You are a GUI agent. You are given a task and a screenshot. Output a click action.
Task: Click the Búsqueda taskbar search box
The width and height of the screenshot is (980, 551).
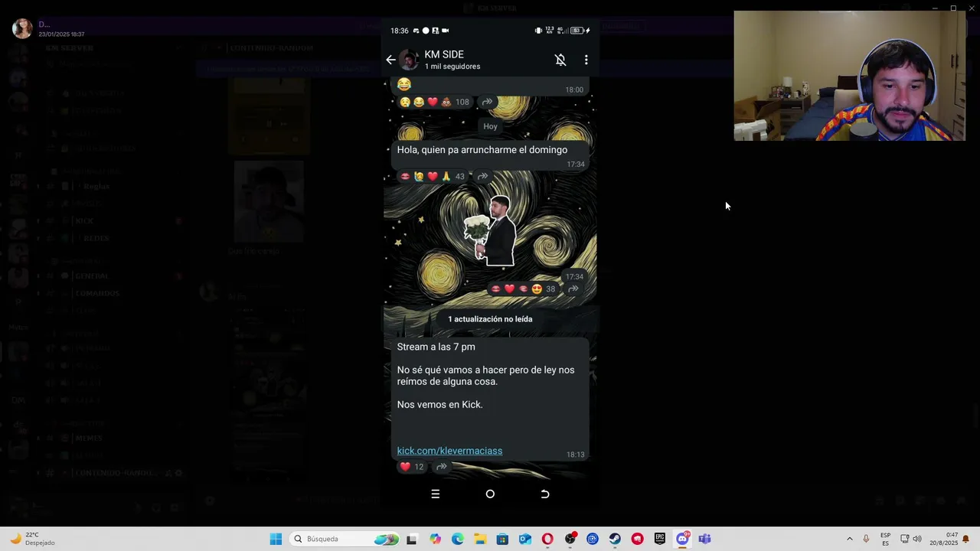345,539
